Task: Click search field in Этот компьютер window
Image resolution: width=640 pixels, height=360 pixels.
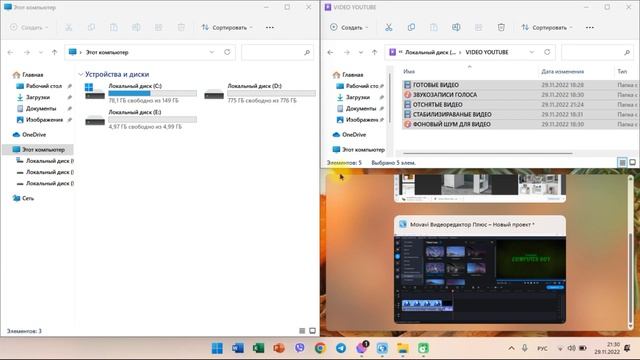Action: 277,52
